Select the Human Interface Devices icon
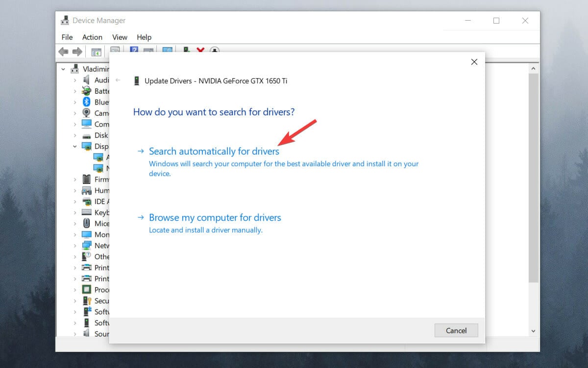This screenshot has height=368, width=588. click(87, 190)
